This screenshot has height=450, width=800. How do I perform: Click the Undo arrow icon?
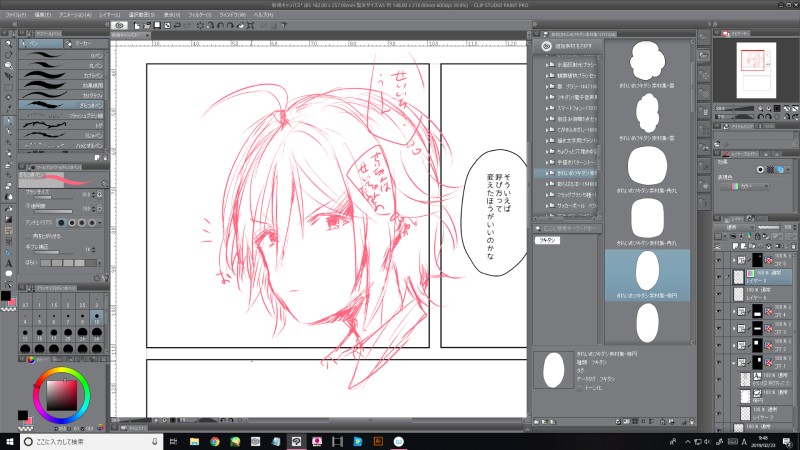click(x=177, y=25)
